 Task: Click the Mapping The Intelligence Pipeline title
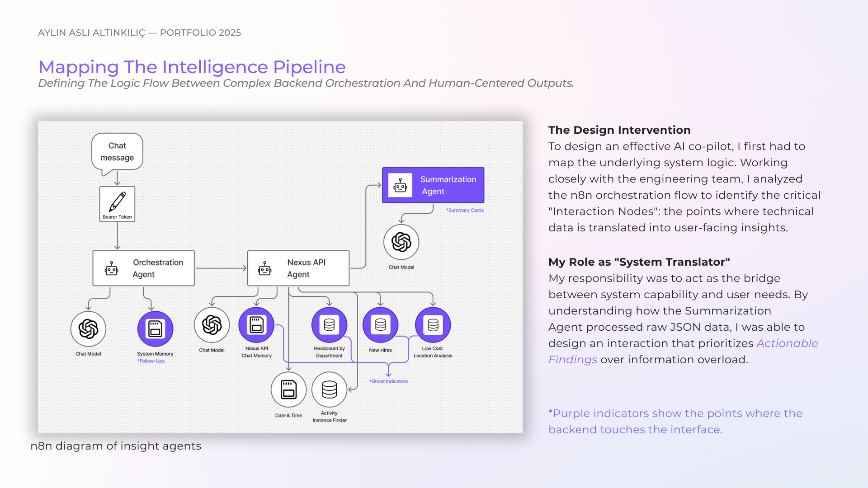click(x=192, y=67)
